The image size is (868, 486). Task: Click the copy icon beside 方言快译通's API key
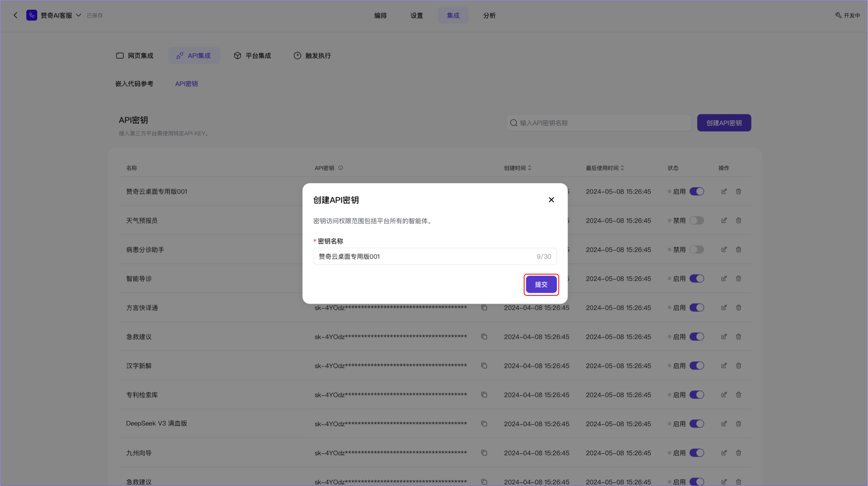pyautogui.click(x=484, y=307)
